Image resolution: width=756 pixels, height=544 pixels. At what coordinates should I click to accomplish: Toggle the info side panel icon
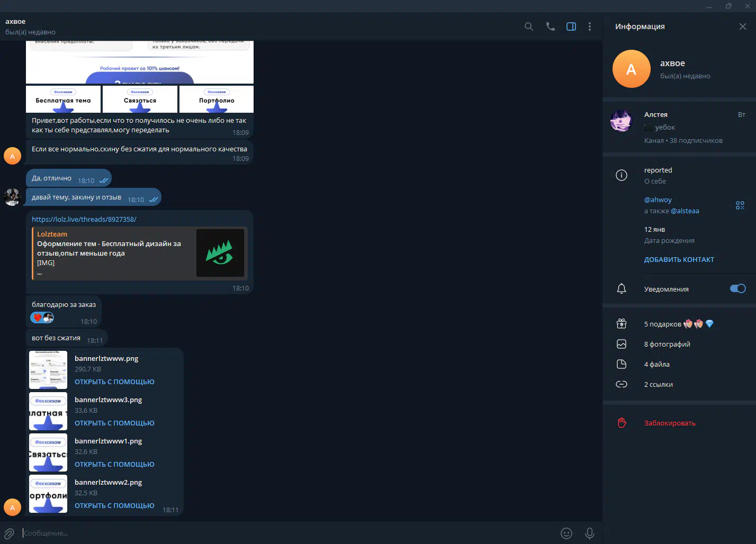(571, 26)
